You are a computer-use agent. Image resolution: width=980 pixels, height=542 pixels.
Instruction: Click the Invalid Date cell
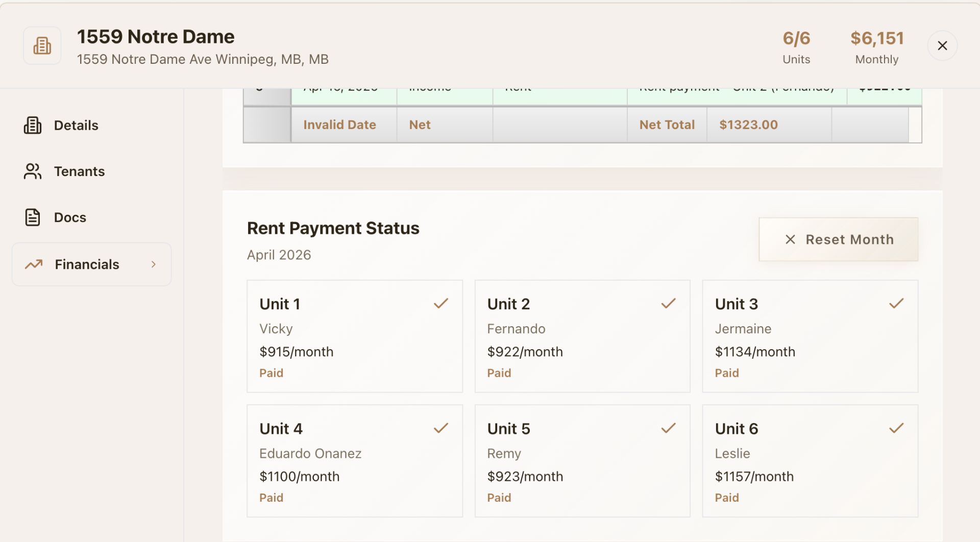pyautogui.click(x=344, y=125)
